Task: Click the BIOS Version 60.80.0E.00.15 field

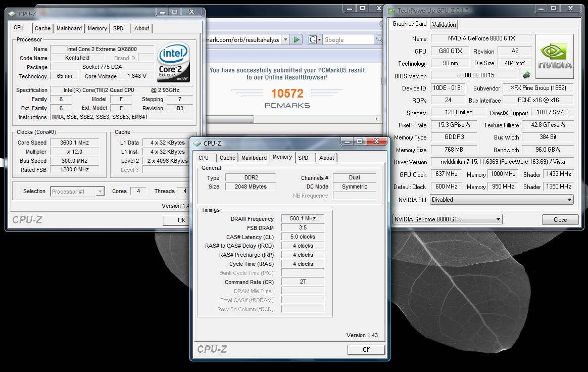Action: click(x=475, y=75)
